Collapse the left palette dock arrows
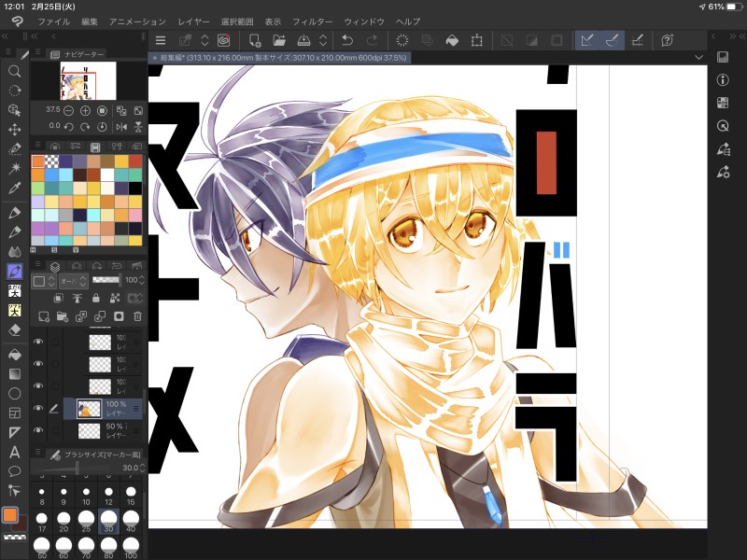 point(5,36)
